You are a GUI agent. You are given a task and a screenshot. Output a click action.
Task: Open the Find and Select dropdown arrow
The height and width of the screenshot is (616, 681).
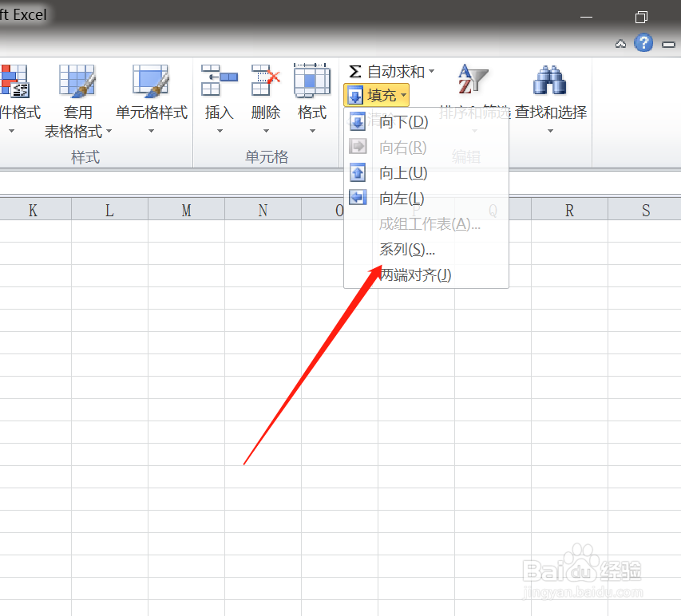(x=550, y=131)
